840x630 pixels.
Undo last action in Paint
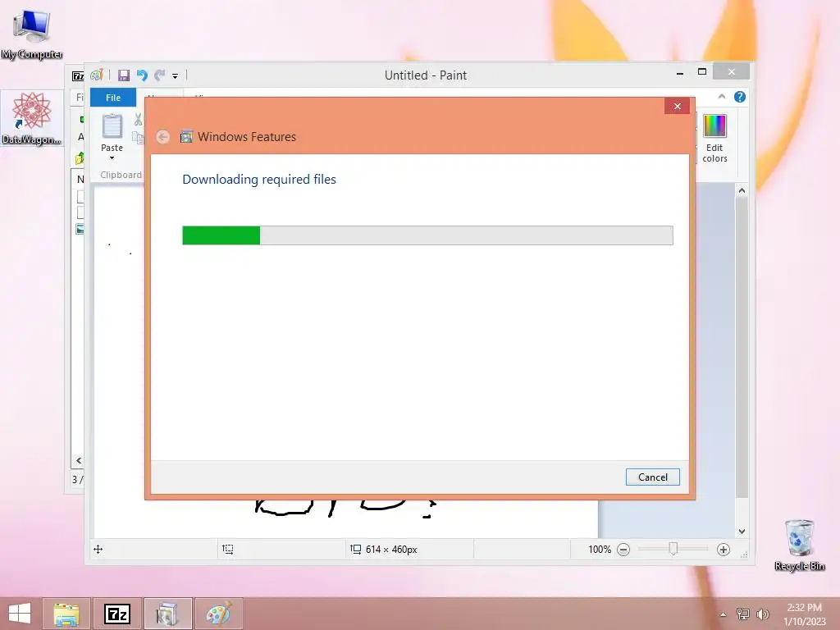(x=142, y=75)
